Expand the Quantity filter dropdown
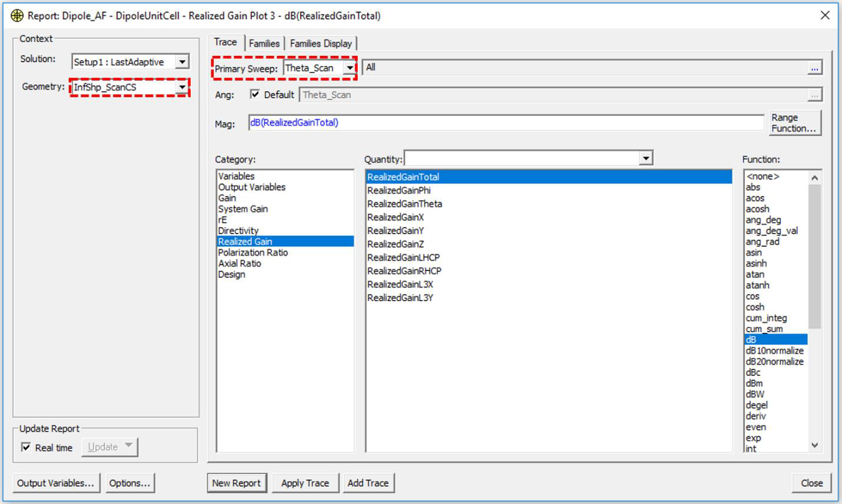This screenshot has width=842, height=504. point(646,158)
